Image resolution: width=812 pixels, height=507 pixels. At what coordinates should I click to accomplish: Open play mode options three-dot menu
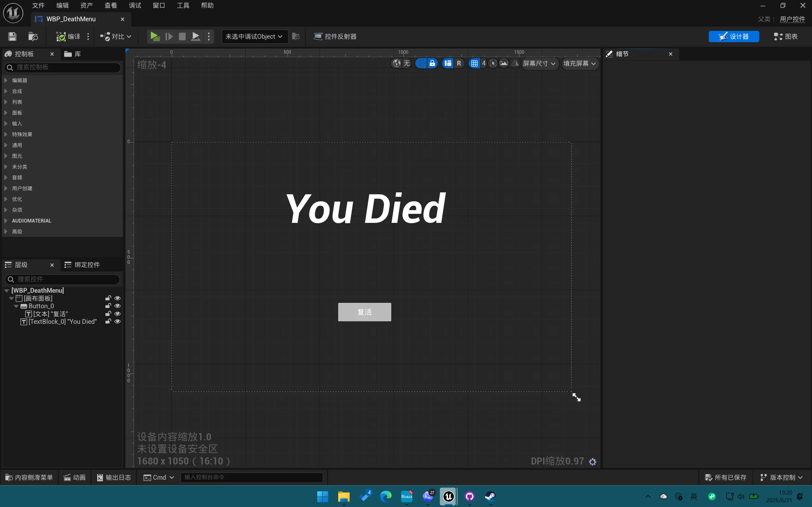pos(209,37)
